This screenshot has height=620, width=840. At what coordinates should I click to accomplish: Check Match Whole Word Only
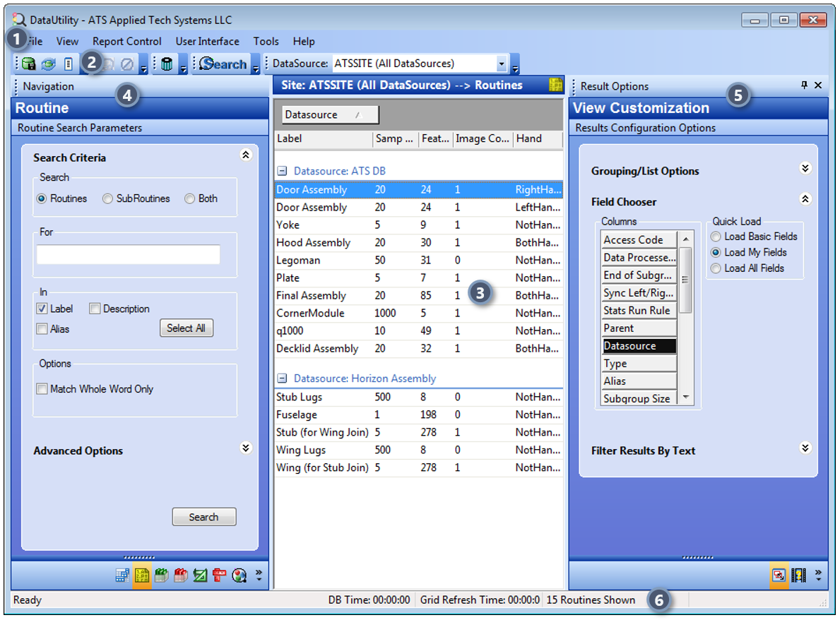(x=42, y=389)
